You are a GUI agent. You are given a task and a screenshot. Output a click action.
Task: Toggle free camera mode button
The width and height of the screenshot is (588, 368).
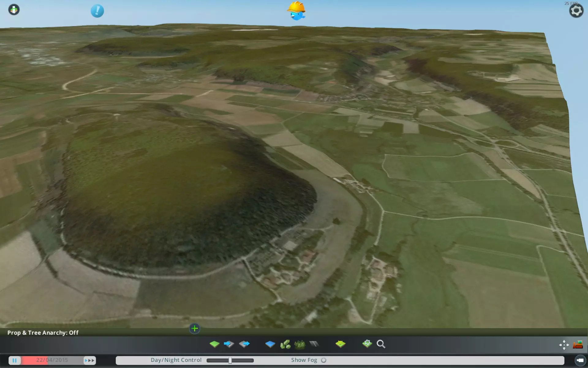(580, 360)
